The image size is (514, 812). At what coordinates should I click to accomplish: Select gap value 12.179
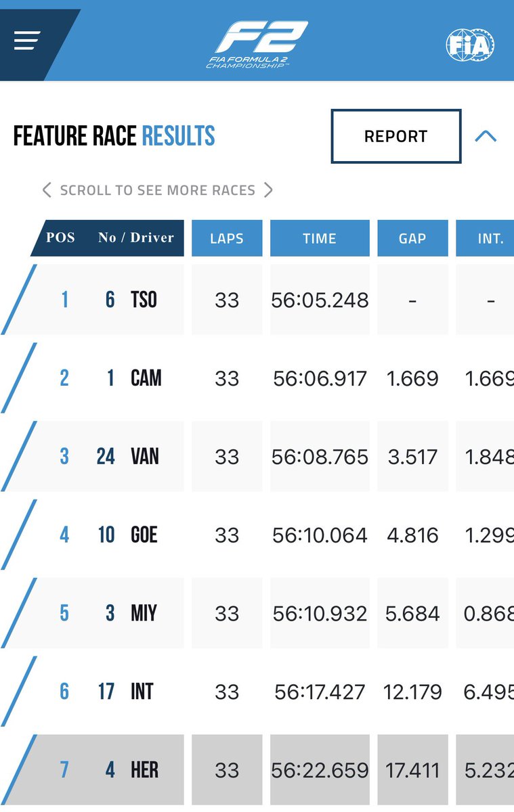coord(412,692)
